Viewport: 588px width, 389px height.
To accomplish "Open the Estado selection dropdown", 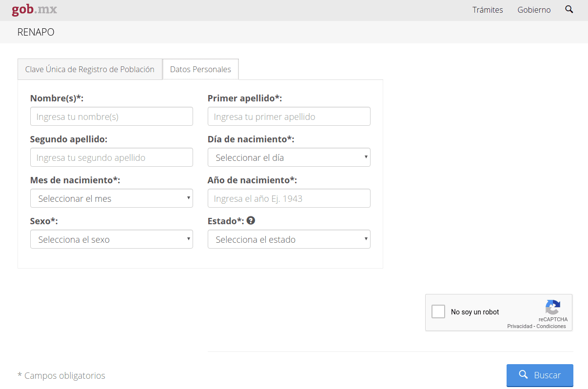I will click(x=289, y=239).
